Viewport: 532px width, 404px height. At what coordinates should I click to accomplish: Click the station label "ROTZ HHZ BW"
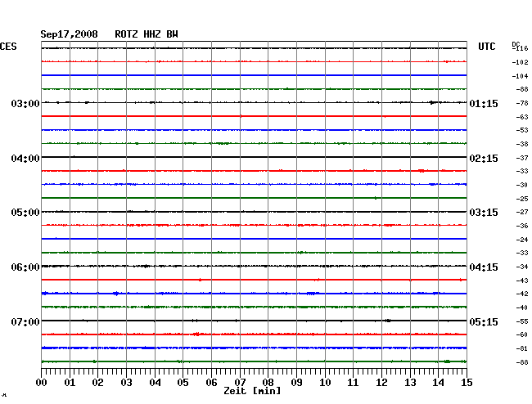147,34
